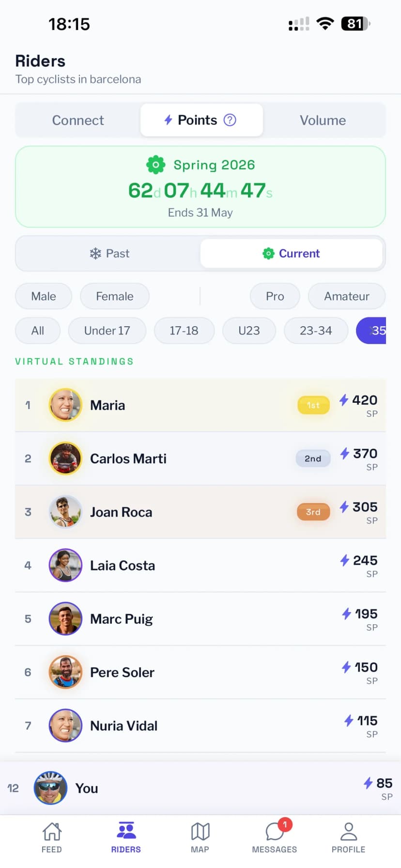401x868 pixels.
Task: Switch to the Connect tab
Action: 77,120
